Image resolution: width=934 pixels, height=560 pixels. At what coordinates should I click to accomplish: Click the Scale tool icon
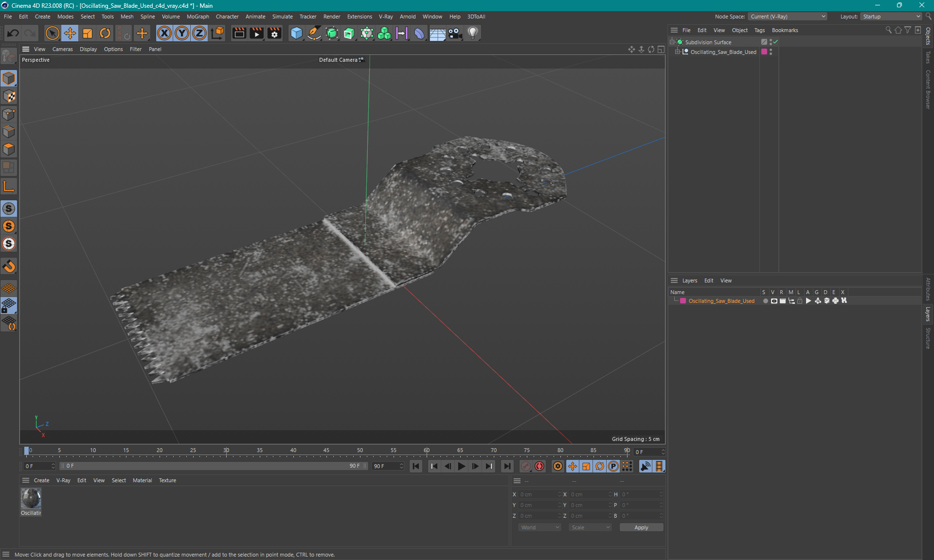88,33
